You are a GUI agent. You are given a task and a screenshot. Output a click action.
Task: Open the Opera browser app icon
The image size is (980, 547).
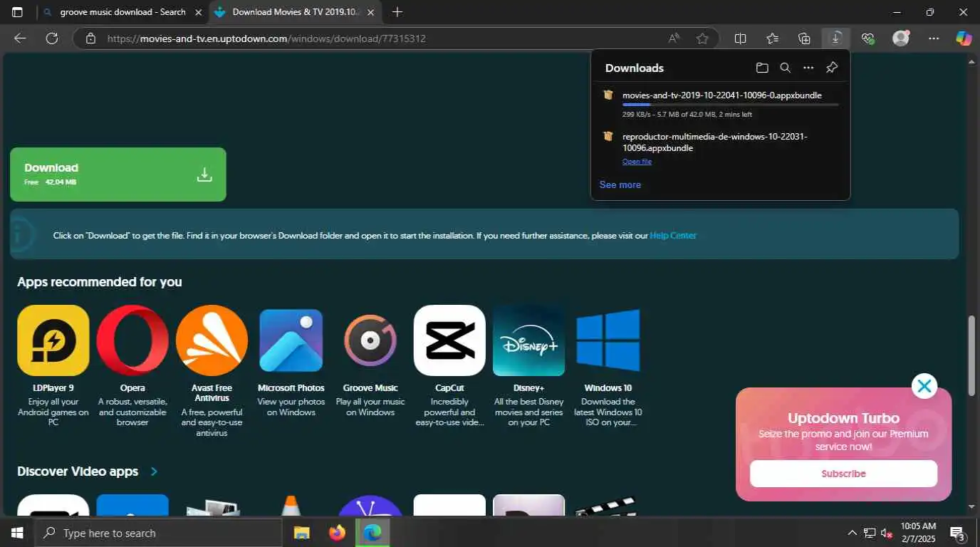pos(132,340)
